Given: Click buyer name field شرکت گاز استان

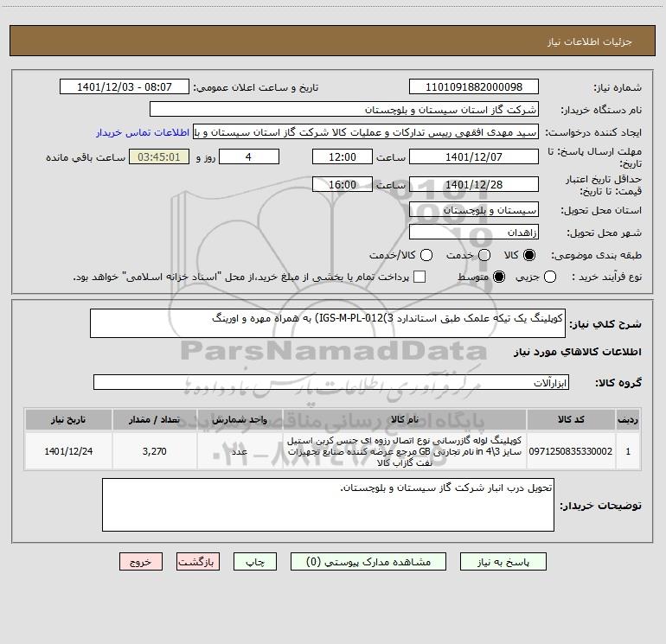Looking at the screenshot, I should [x=344, y=110].
